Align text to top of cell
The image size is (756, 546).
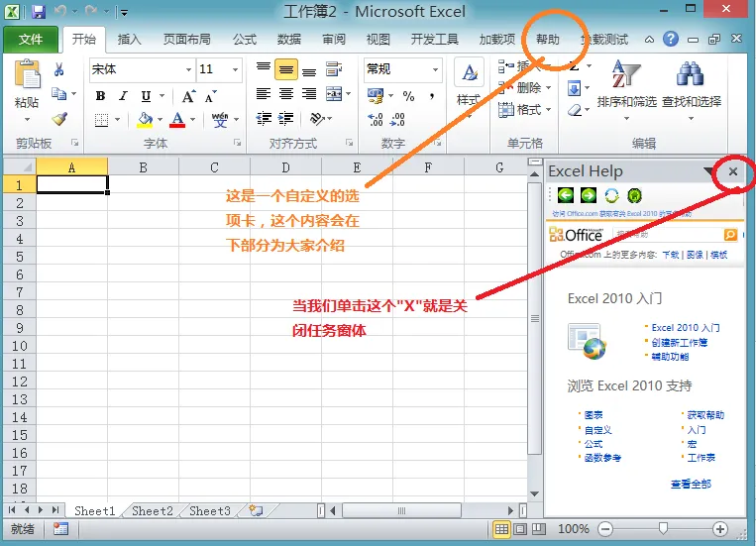click(264, 69)
